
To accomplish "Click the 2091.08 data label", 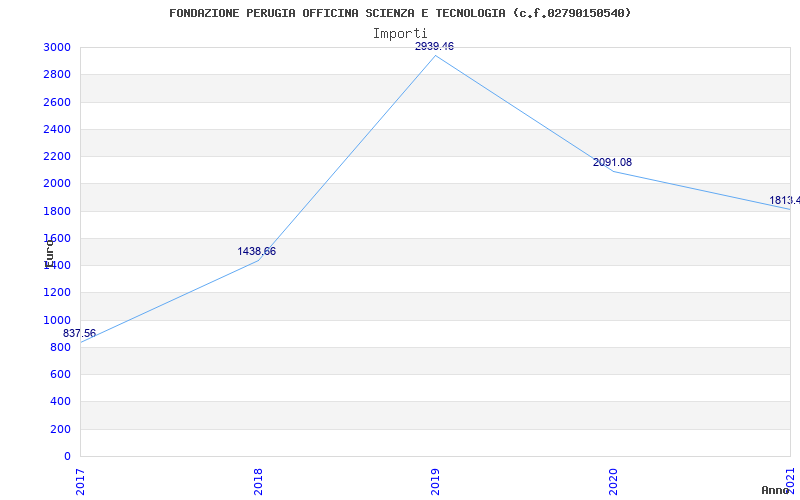I will 612,162.
